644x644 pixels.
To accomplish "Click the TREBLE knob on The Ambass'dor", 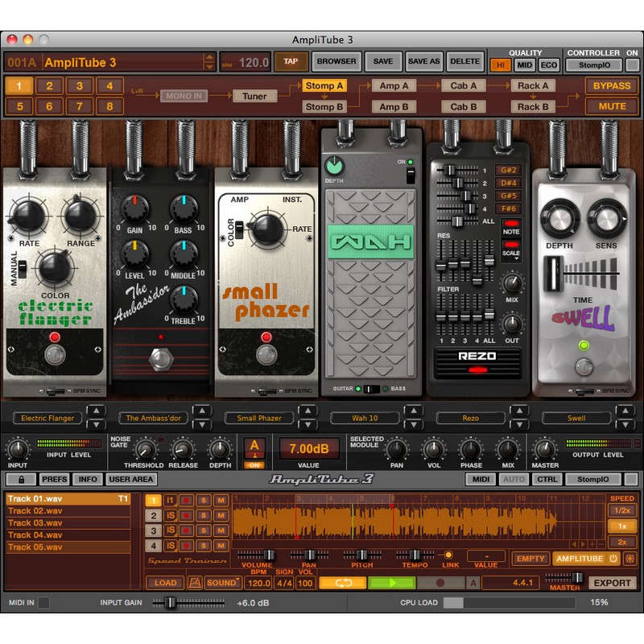I will point(184,299).
